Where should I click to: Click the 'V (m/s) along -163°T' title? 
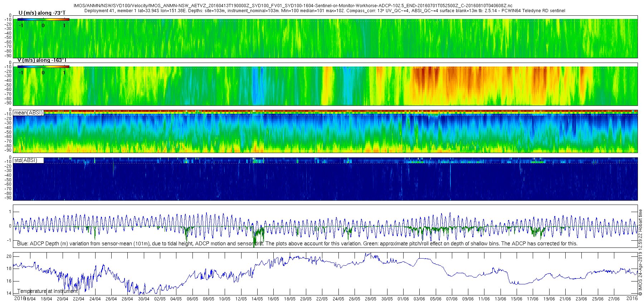(x=42, y=60)
